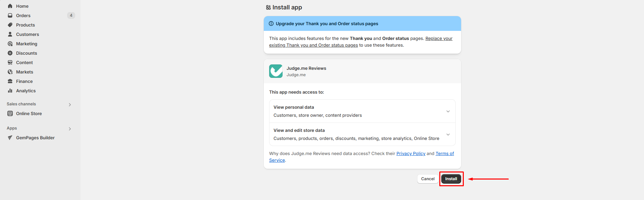Click the Discounts badge icon
The height and width of the screenshot is (200, 644).
click(10, 53)
